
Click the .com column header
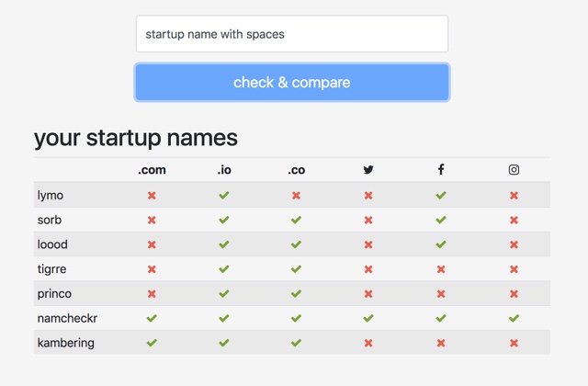[x=152, y=170]
